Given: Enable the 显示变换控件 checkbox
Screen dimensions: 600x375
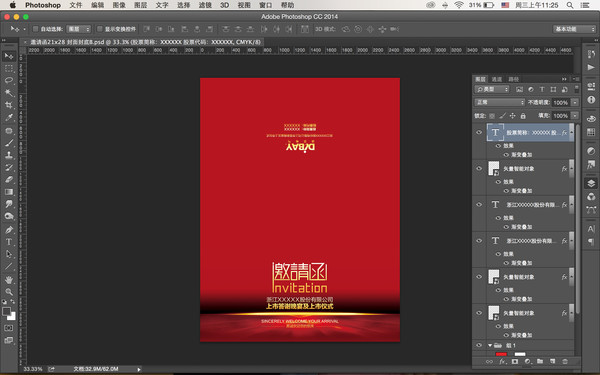Looking at the screenshot, I should 100,29.
